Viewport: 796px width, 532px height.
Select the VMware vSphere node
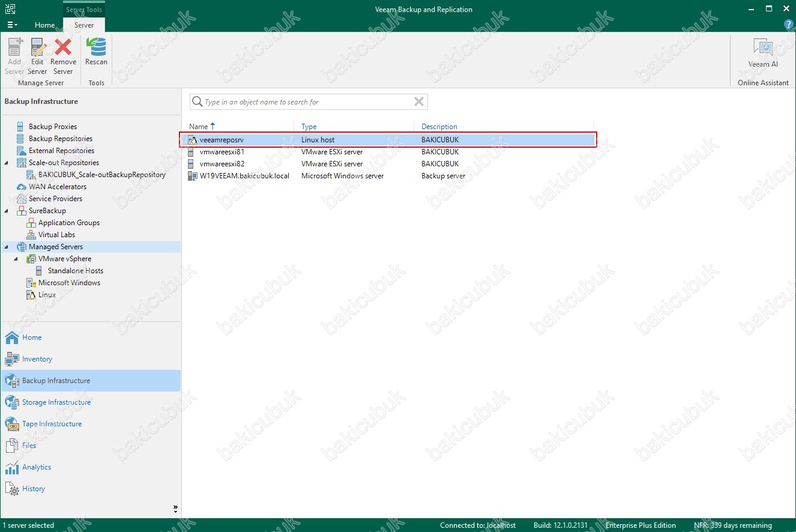tap(65, 259)
